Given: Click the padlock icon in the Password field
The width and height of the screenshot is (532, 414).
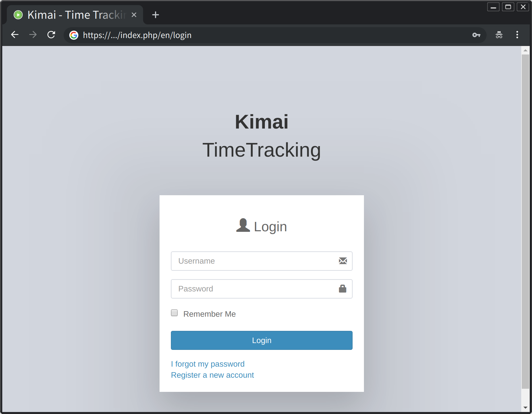Looking at the screenshot, I should point(343,289).
